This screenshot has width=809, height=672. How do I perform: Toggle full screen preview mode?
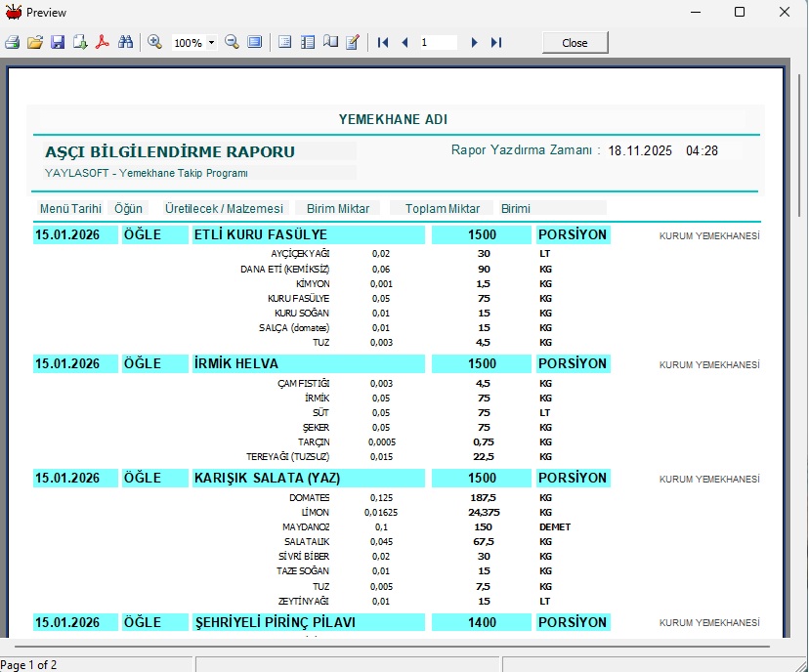pyautogui.click(x=255, y=43)
